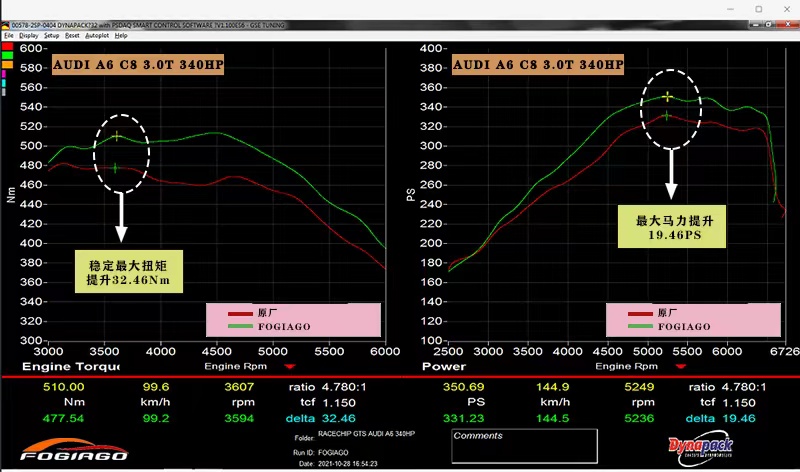The image size is (800, 472).
Task: Click the delta 19.46 value
Action: point(739,418)
